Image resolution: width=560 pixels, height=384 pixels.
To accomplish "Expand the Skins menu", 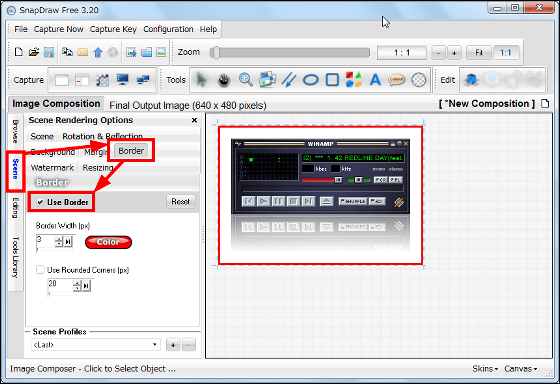I will click(485, 369).
